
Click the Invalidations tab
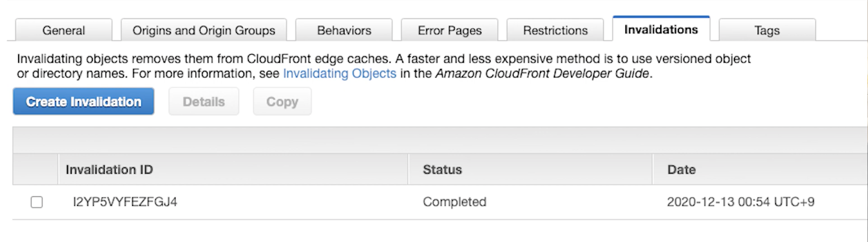click(x=661, y=30)
